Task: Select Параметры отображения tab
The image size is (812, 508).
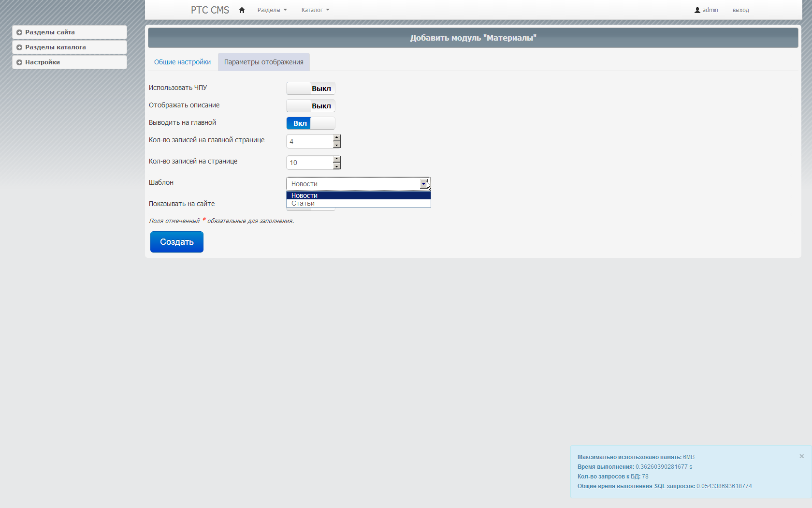Action: click(x=264, y=62)
